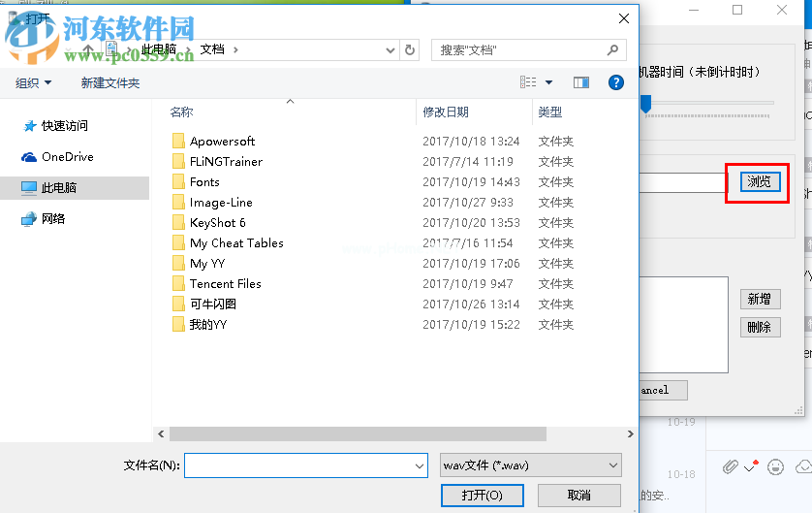Screen dimensions: 812x513
Task: Click the KeyShot 6 folder icon
Action: [178, 223]
